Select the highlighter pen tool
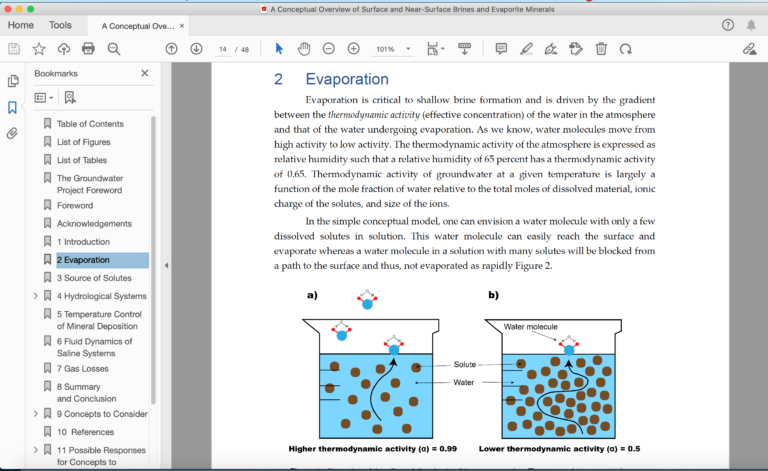768x471 pixels. click(526, 48)
